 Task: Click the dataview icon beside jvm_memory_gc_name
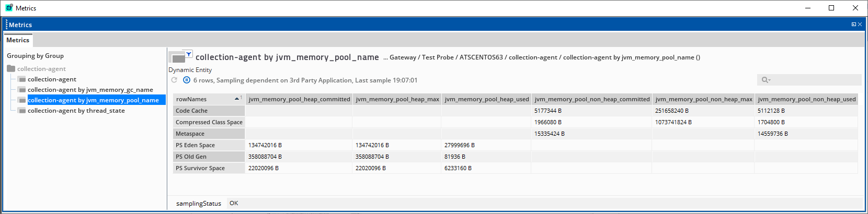click(22, 90)
